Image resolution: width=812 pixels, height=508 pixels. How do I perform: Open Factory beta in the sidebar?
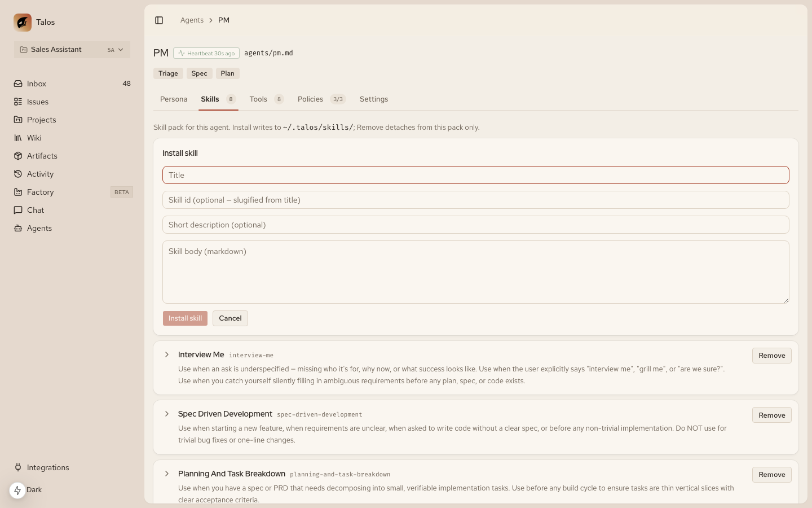point(72,192)
